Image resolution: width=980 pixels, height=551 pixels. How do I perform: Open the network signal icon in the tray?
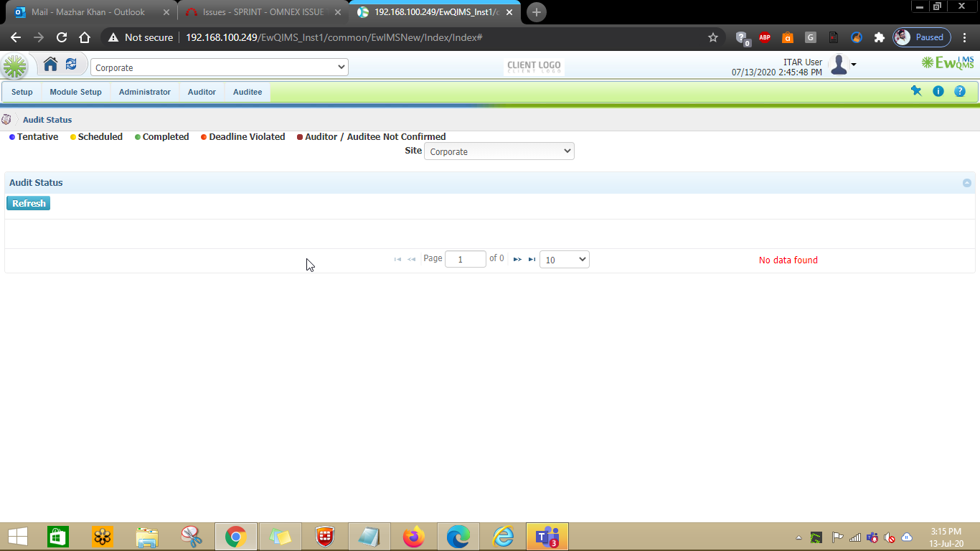pyautogui.click(x=854, y=537)
